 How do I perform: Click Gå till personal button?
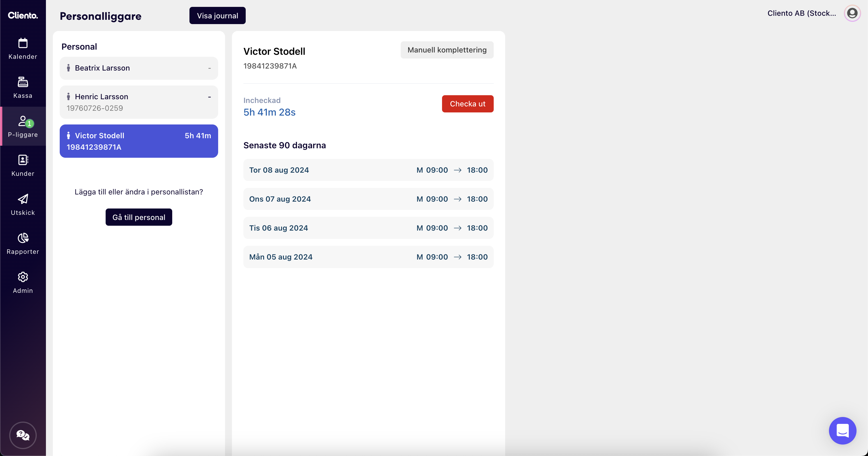coord(139,217)
